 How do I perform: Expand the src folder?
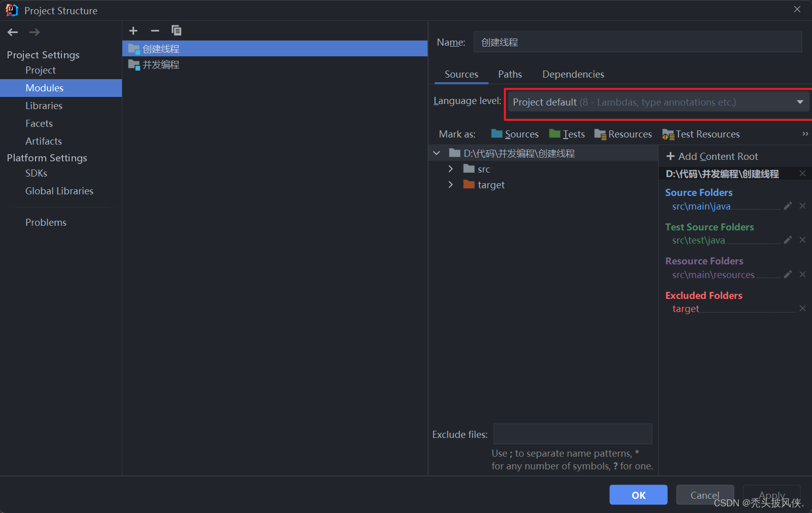[450, 169]
